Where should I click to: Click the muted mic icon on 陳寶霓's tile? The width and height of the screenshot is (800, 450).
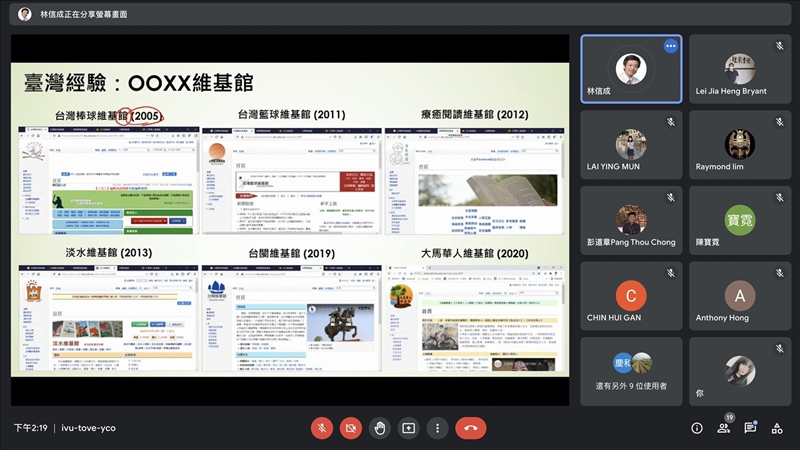(x=779, y=197)
